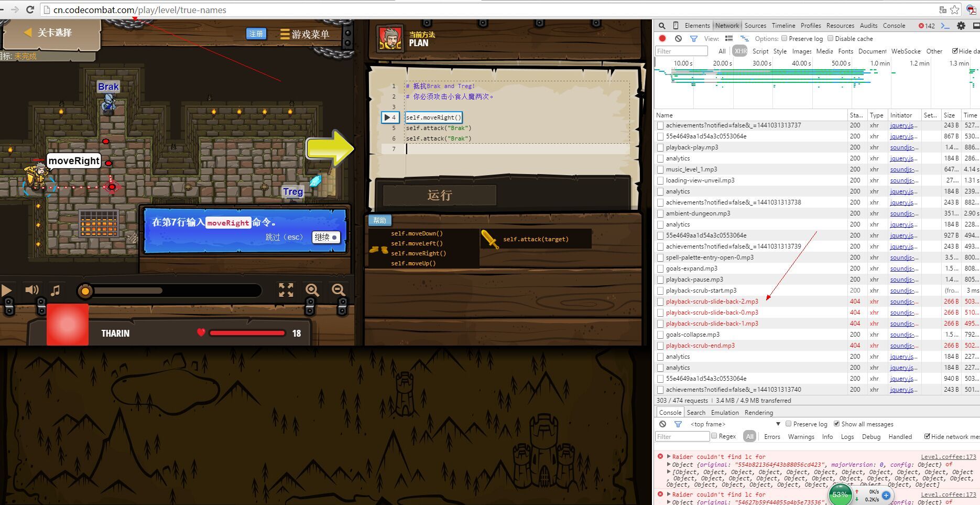Bookmark this page with the star
The height and width of the screenshot is (505, 980).
pos(954,9)
